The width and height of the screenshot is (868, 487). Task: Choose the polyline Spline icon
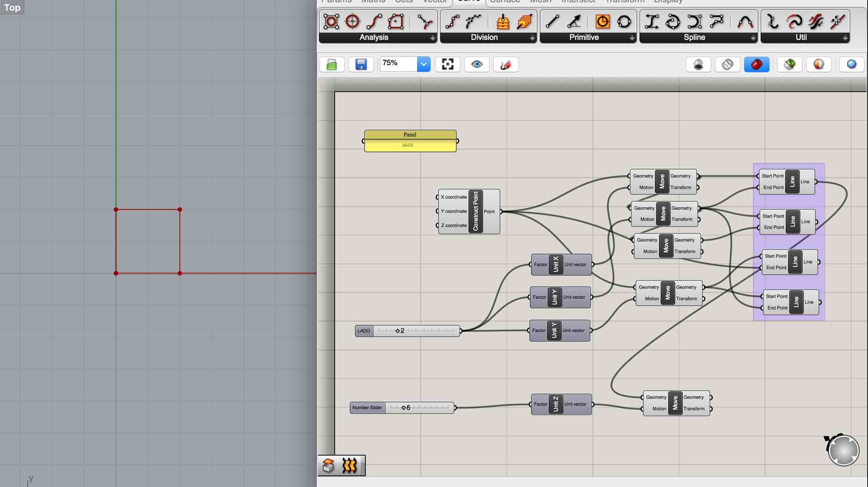tap(716, 21)
